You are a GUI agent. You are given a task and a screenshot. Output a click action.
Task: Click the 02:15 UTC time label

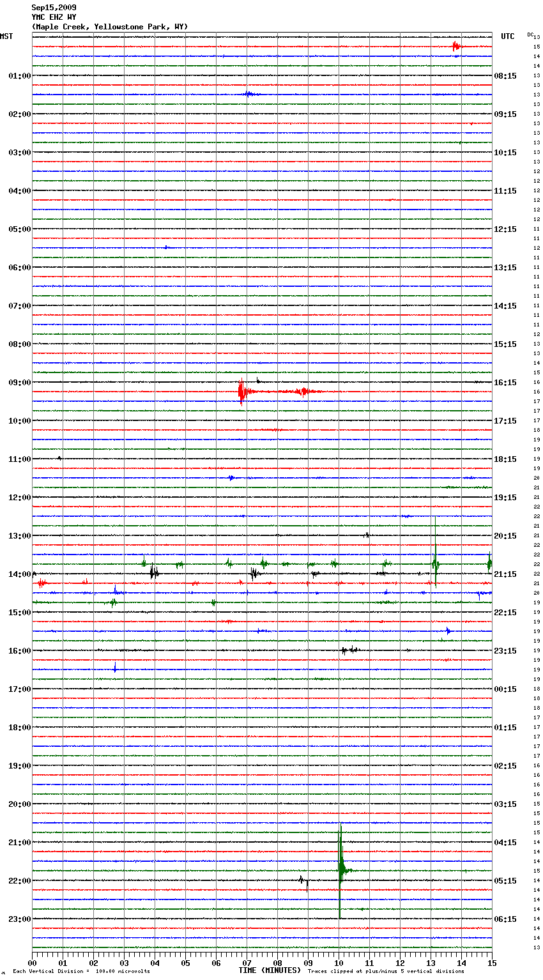pyautogui.click(x=505, y=766)
